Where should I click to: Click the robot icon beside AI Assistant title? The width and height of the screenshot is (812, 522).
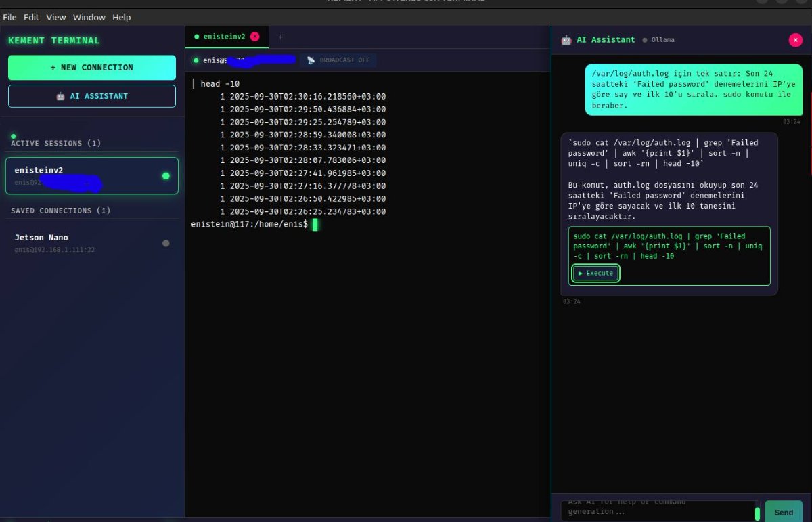click(566, 40)
